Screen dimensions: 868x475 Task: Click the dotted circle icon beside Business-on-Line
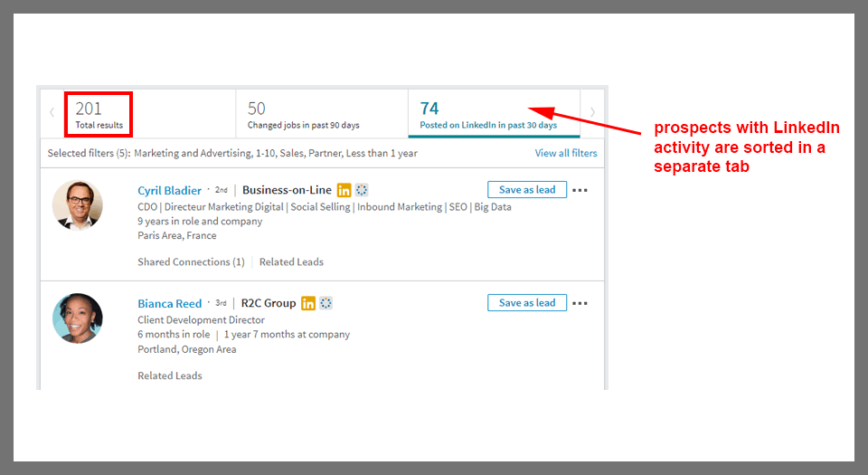pyautogui.click(x=362, y=190)
